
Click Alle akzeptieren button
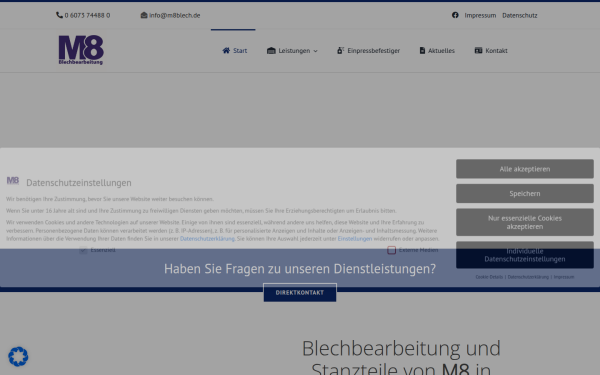(x=525, y=169)
